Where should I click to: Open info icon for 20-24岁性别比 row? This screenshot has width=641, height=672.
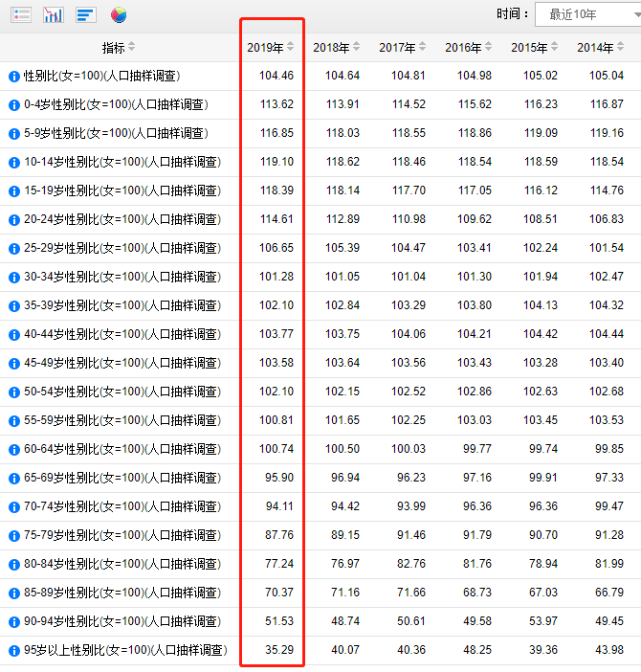pyautogui.click(x=14, y=220)
